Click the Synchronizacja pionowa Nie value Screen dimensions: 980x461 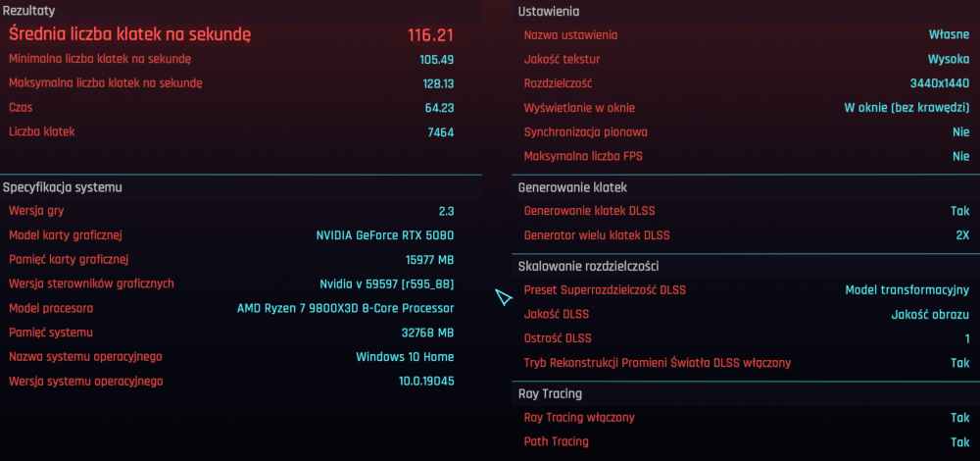point(960,131)
